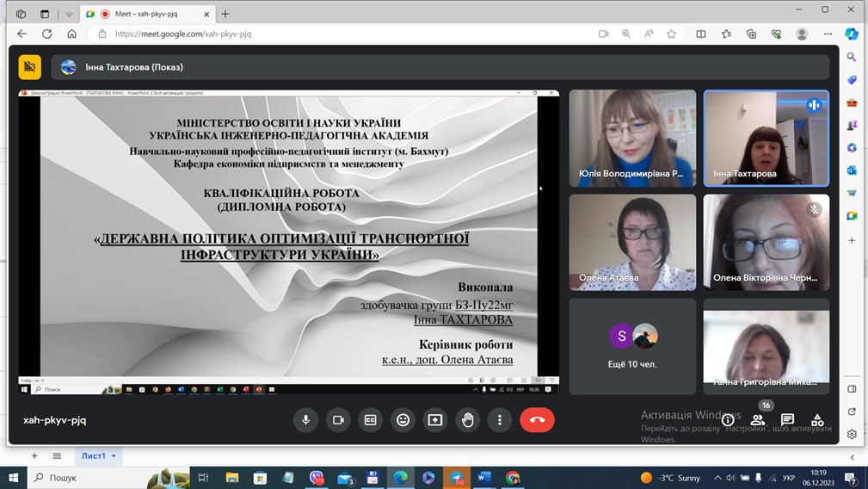Image resolution: width=868 pixels, height=489 pixels.
Task: Select Олена Атаєва video tile
Action: click(x=632, y=242)
